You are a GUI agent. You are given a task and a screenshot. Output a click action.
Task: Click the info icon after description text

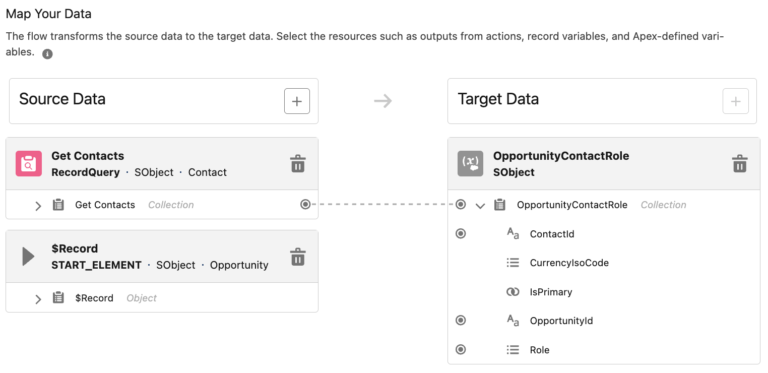48,54
